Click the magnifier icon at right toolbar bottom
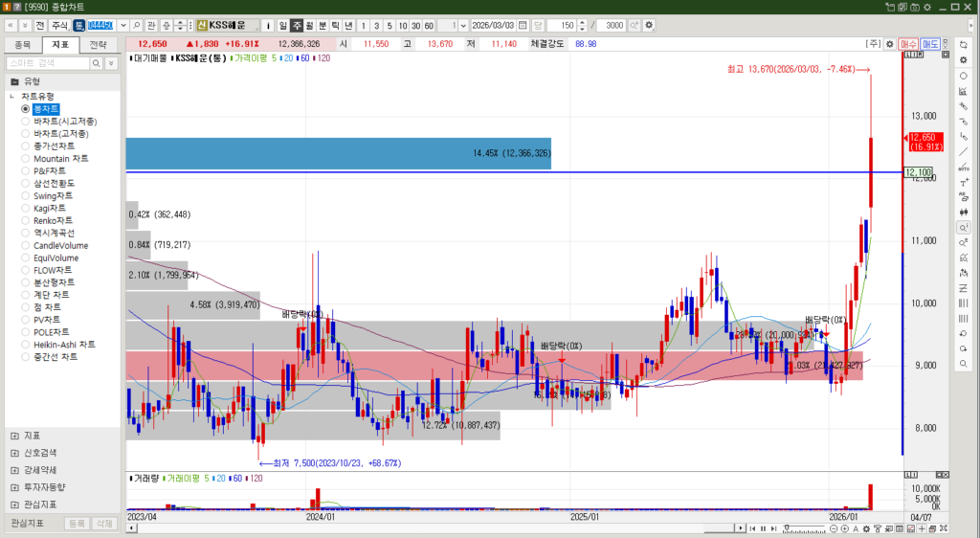 [x=963, y=363]
